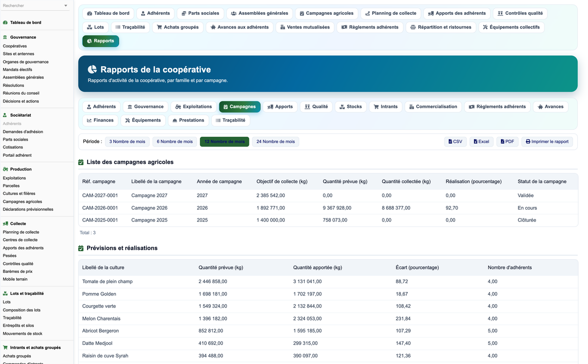
Task: Click the Melon Charentais culture row
Action: [x=328, y=318]
